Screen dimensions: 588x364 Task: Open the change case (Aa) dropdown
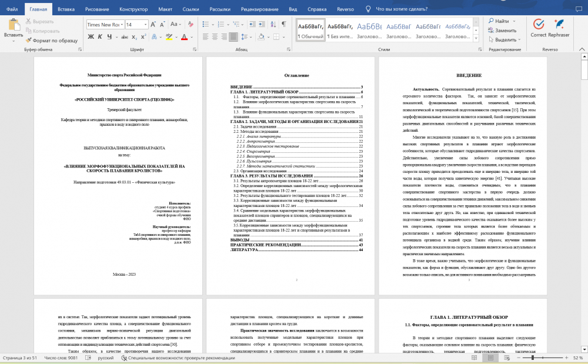pyautogui.click(x=175, y=24)
